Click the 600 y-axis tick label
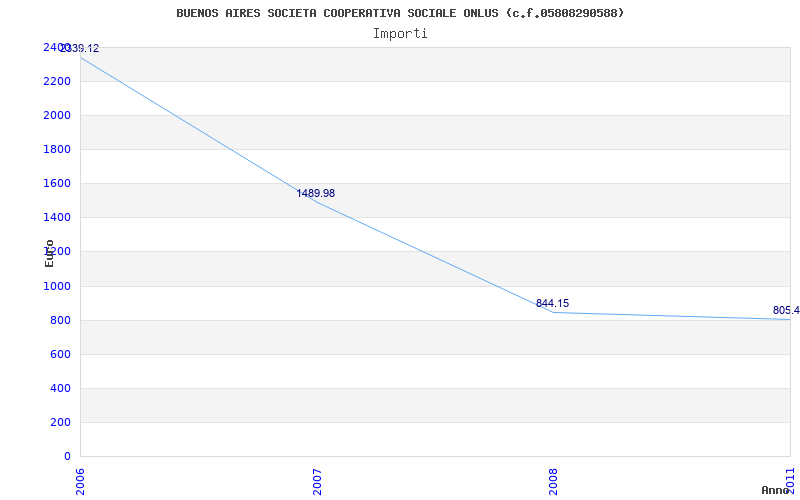 (60, 355)
